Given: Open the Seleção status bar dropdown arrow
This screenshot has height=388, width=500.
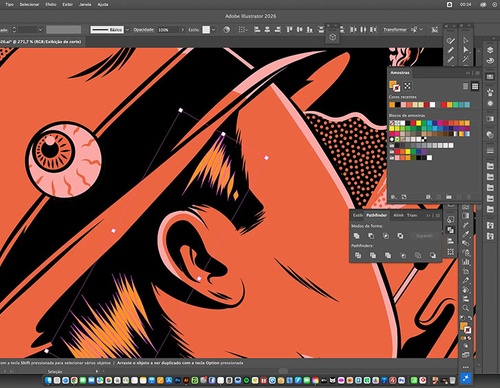Looking at the screenshot, I should 97,371.
